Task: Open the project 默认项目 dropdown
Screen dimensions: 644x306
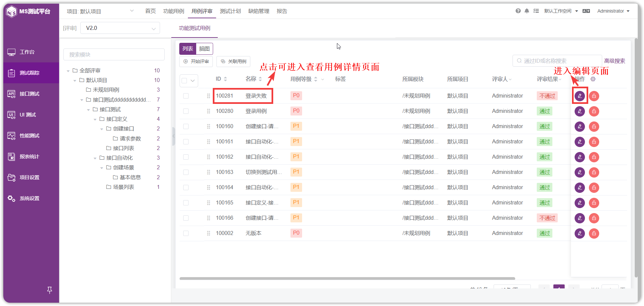Action: pyautogui.click(x=100, y=11)
